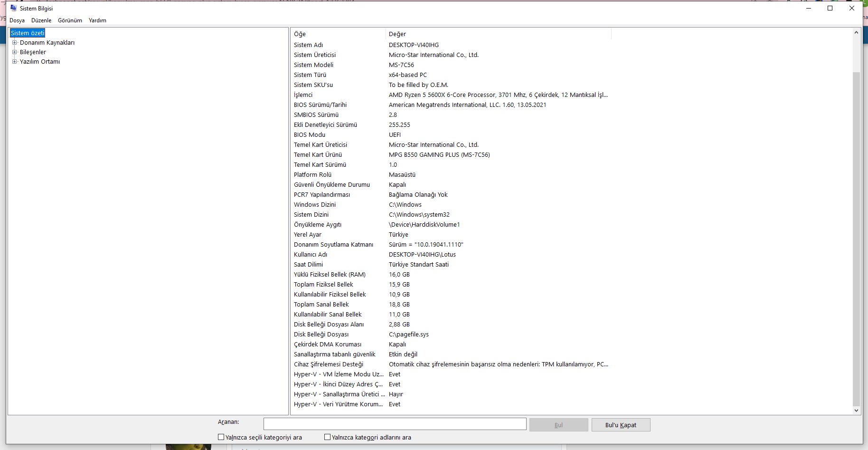The image size is (868, 450).
Task: Select the Yazılım Ortamı tree item
Action: 40,61
